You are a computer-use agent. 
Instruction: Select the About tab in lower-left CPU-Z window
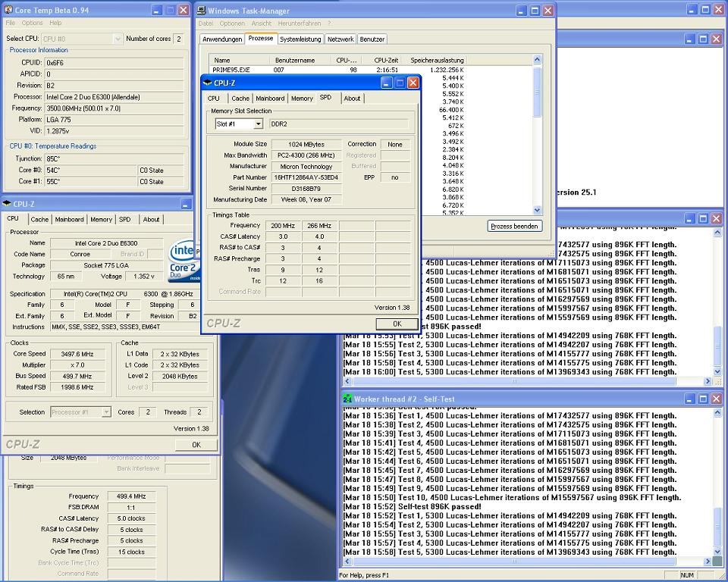pos(151,220)
